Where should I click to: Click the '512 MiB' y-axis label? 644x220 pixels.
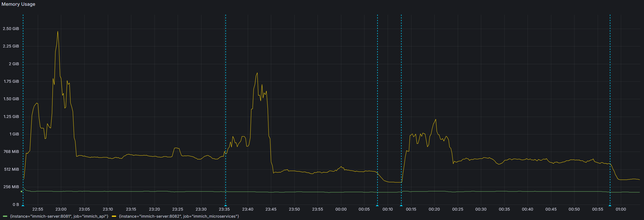coord(11,169)
